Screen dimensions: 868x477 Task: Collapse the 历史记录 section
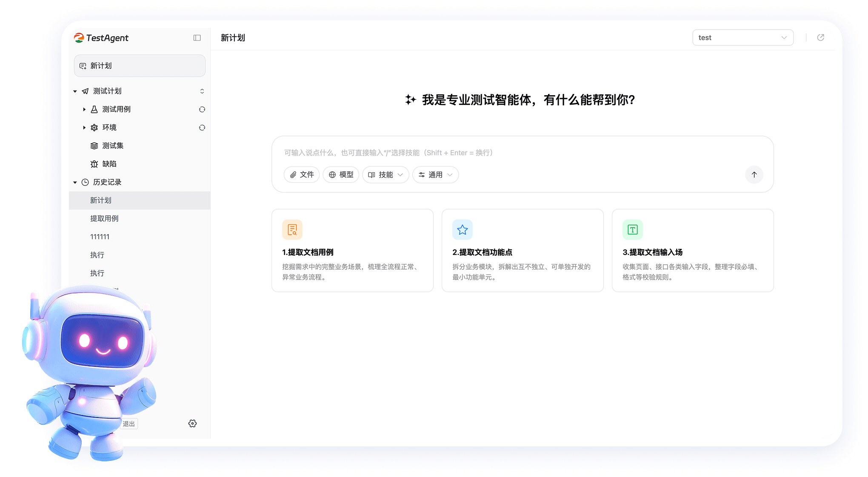point(75,182)
